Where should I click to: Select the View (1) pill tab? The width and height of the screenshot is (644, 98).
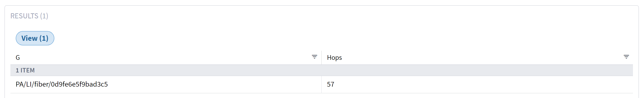pyautogui.click(x=35, y=38)
